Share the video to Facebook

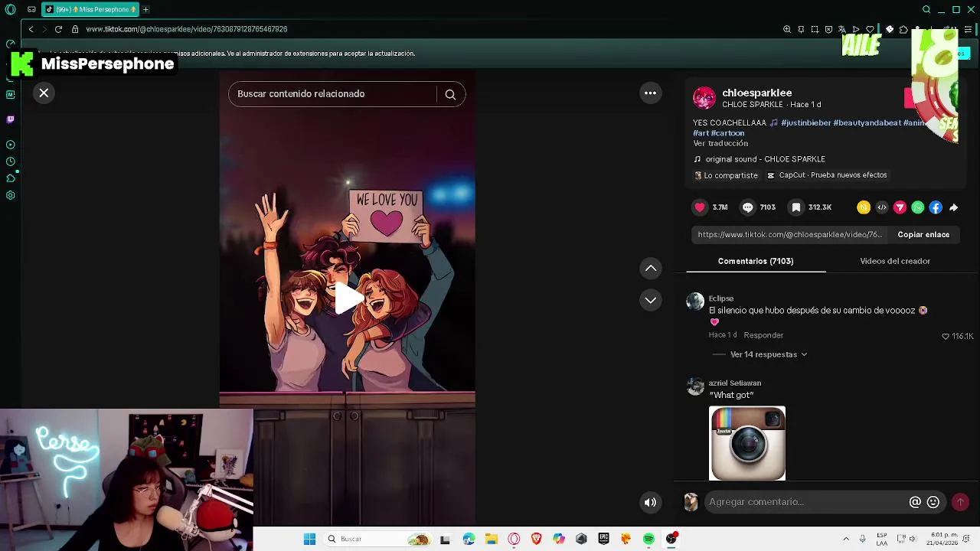coord(936,207)
